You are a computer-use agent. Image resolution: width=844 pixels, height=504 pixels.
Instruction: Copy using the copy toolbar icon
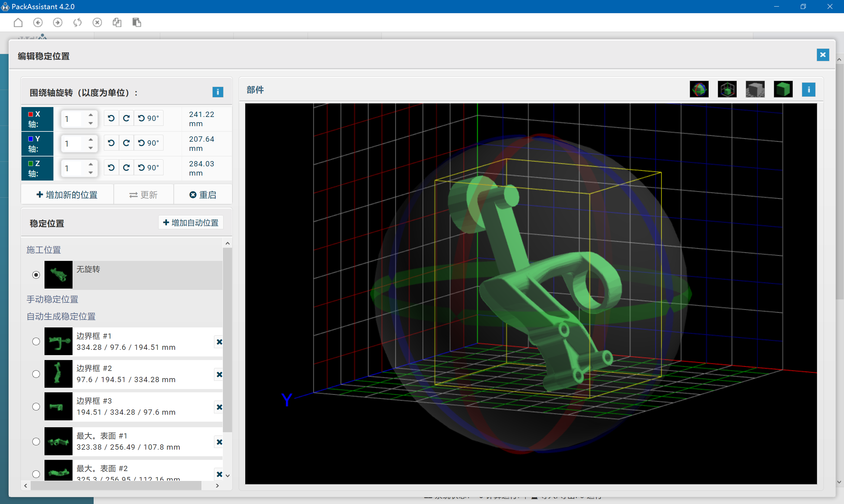coord(117,22)
